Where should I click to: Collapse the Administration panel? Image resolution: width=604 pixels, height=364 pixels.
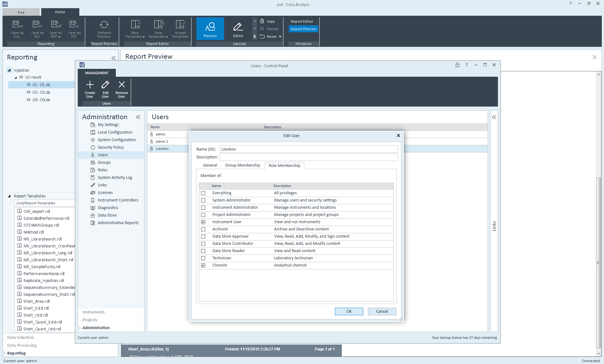[x=138, y=117]
